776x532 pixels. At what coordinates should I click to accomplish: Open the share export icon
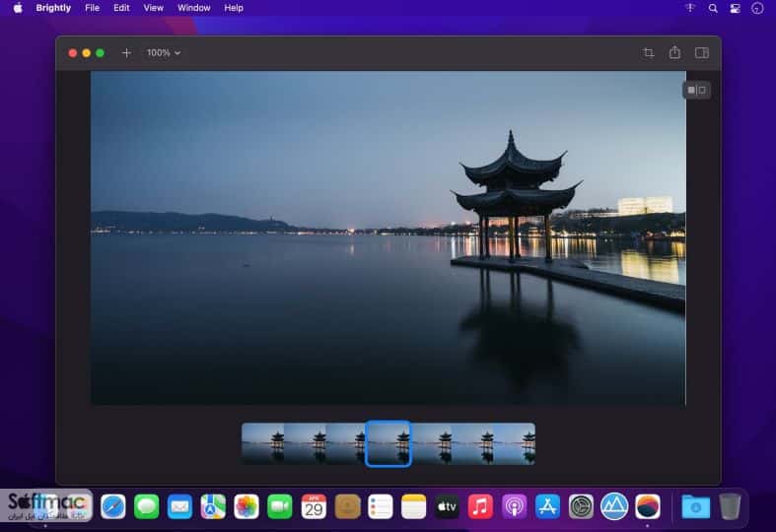(674, 52)
